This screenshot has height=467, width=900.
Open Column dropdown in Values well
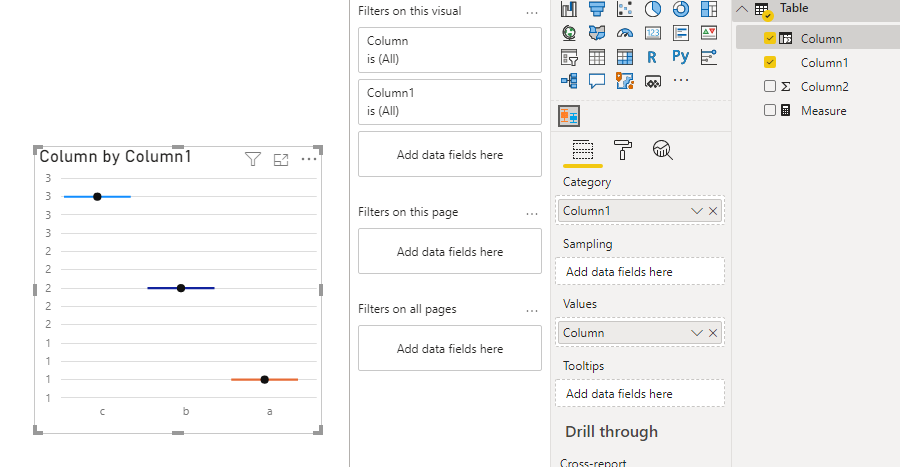coord(697,333)
